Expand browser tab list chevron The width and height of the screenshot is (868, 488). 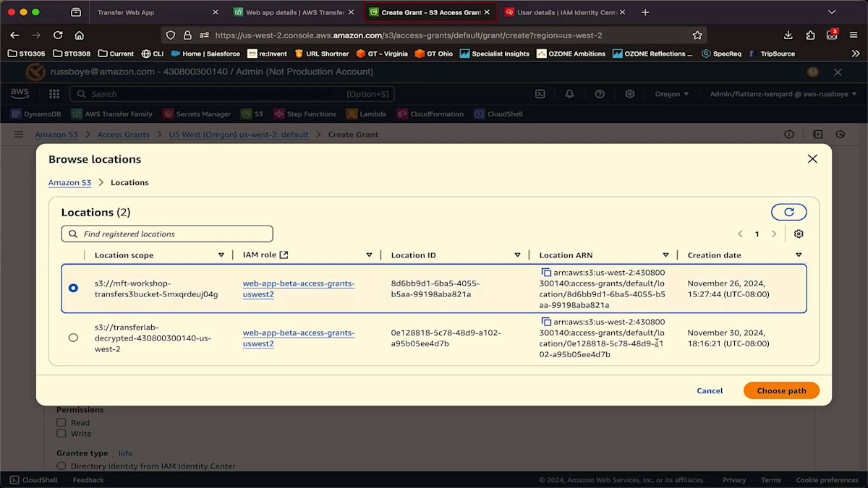[832, 12]
